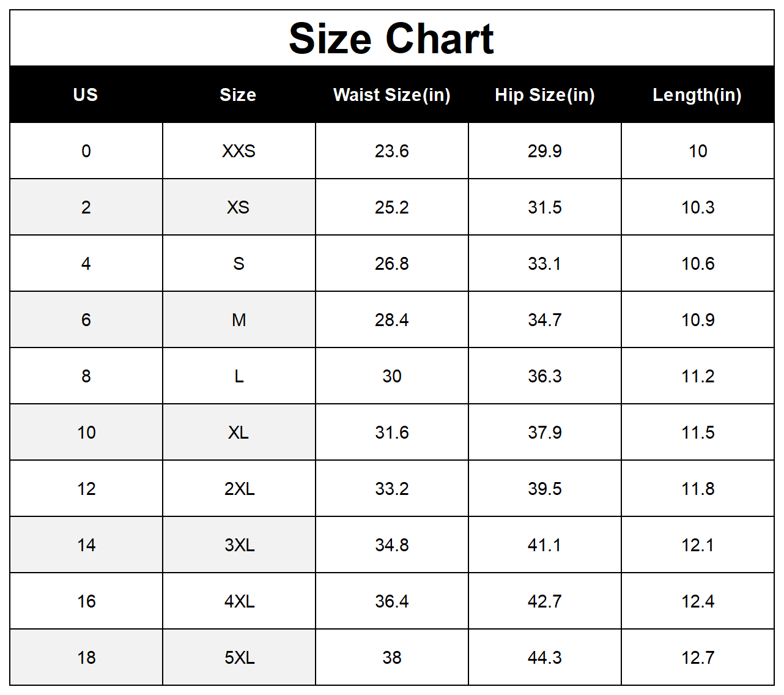
Task: Click the Waist Size(in) column header
Action: coord(392,95)
